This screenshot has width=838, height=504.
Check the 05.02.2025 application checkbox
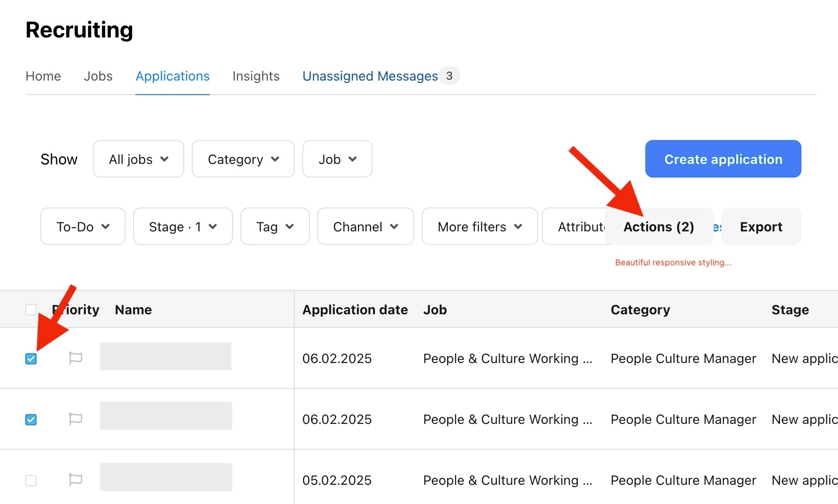[x=31, y=481]
